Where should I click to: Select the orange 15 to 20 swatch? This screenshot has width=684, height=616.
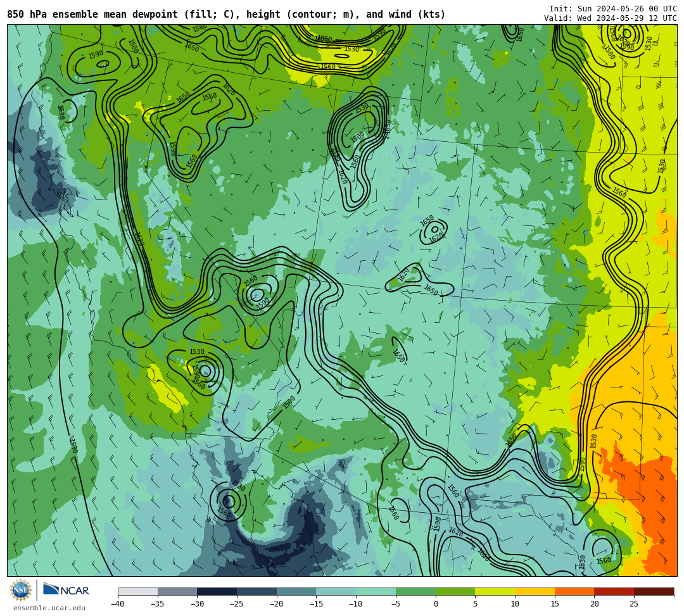(574, 591)
